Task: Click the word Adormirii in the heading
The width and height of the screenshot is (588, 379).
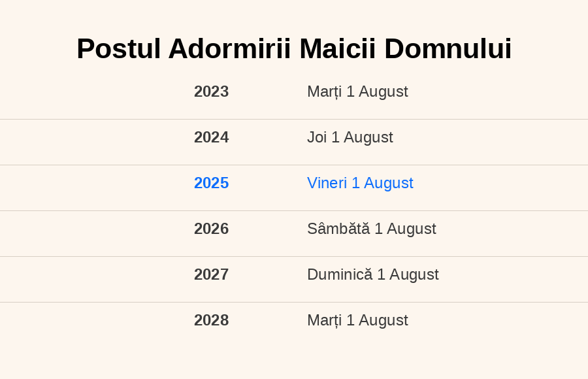Action: tap(229, 49)
